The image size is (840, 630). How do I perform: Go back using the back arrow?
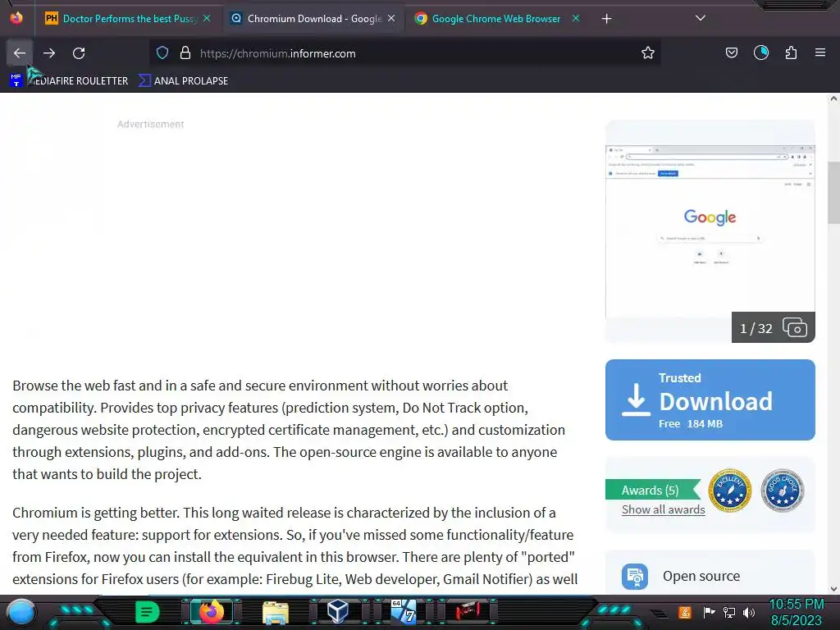click(20, 53)
